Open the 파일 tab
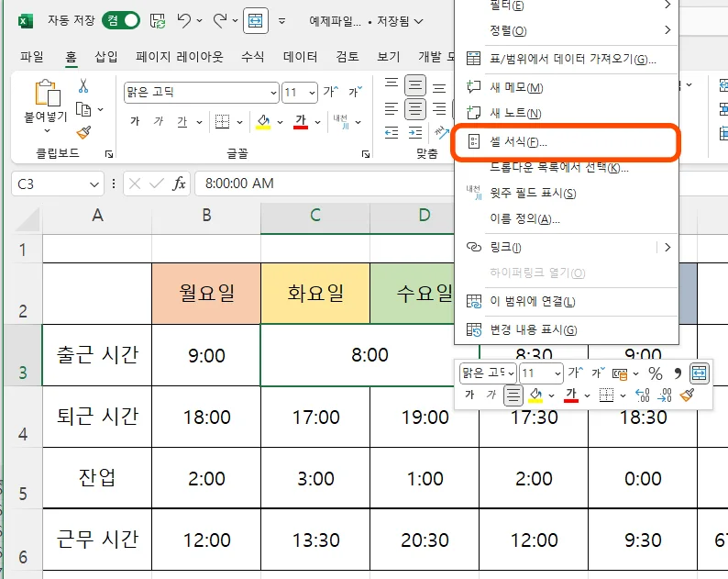The image size is (728, 579). tap(31, 57)
